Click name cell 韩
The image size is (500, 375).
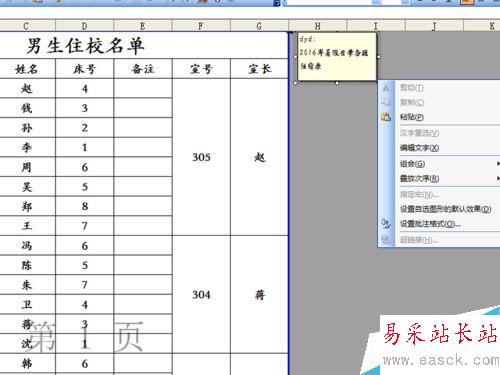(27, 363)
